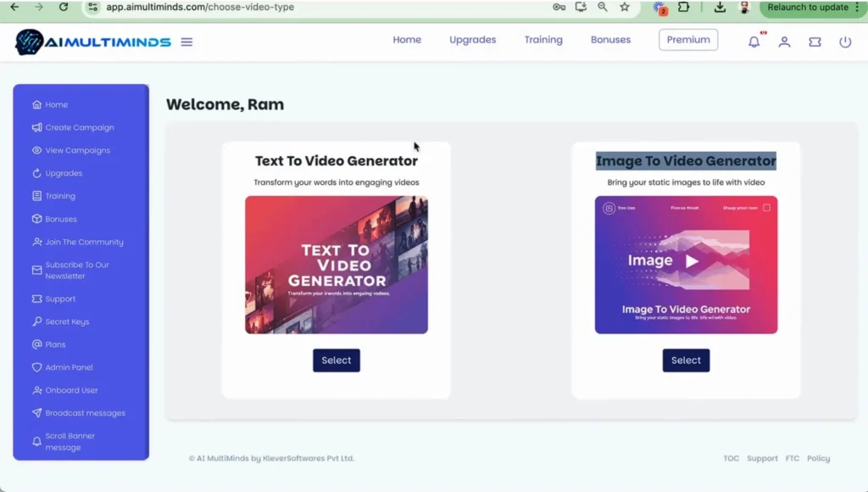
Task: Select the Text To Video Generator
Action: (x=337, y=361)
